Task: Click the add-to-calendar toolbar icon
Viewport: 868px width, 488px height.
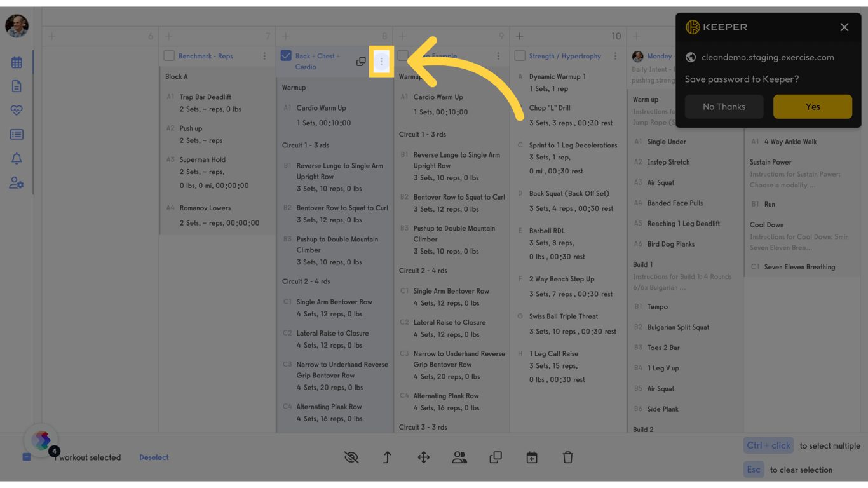Action: tap(532, 457)
